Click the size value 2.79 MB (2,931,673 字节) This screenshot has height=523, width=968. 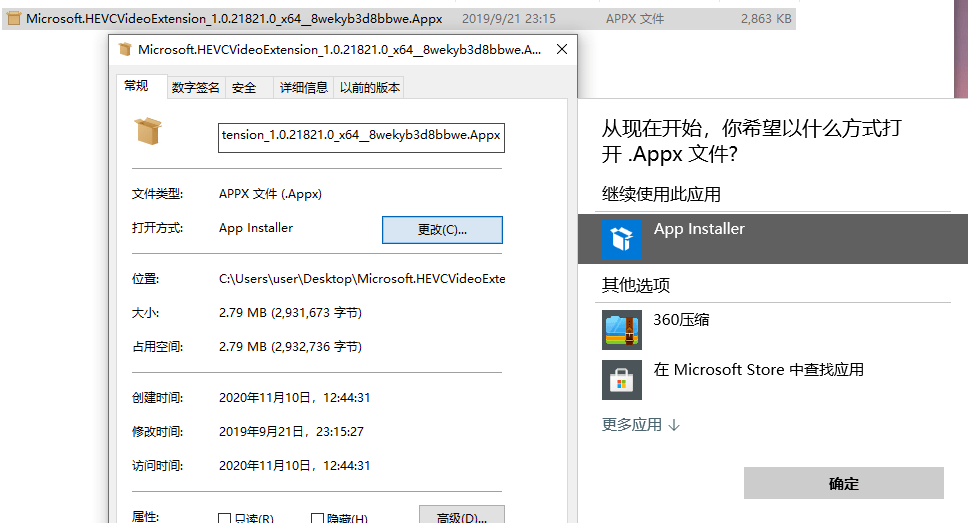(x=290, y=313)
